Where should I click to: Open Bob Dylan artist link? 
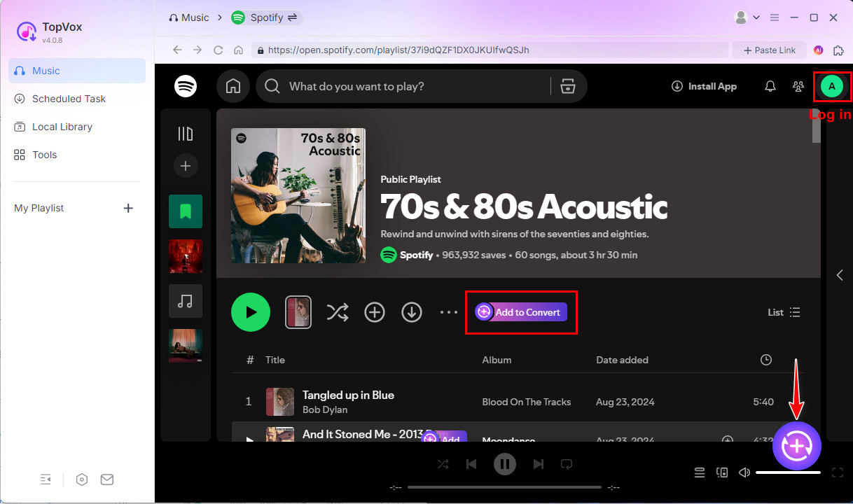pyautogui.click(x=325, y=409)
